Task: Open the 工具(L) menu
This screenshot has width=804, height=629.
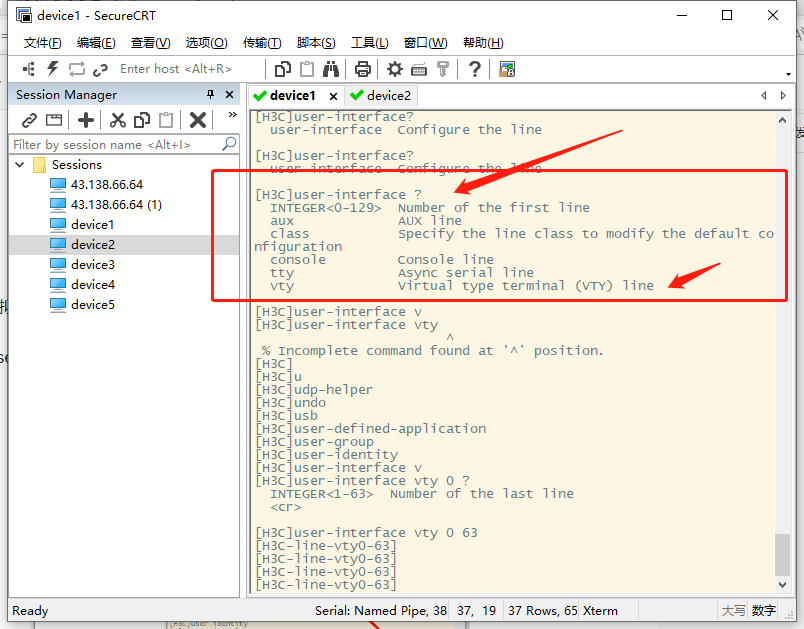Action: [370, 43]
